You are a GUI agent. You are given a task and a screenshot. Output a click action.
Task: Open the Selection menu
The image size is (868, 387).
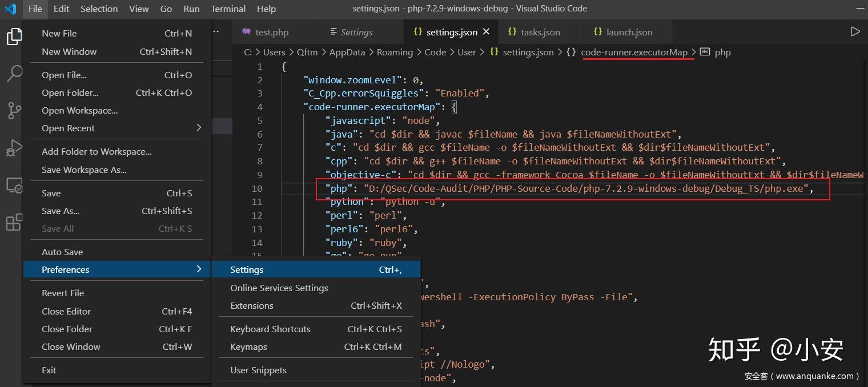pos(99,9)
